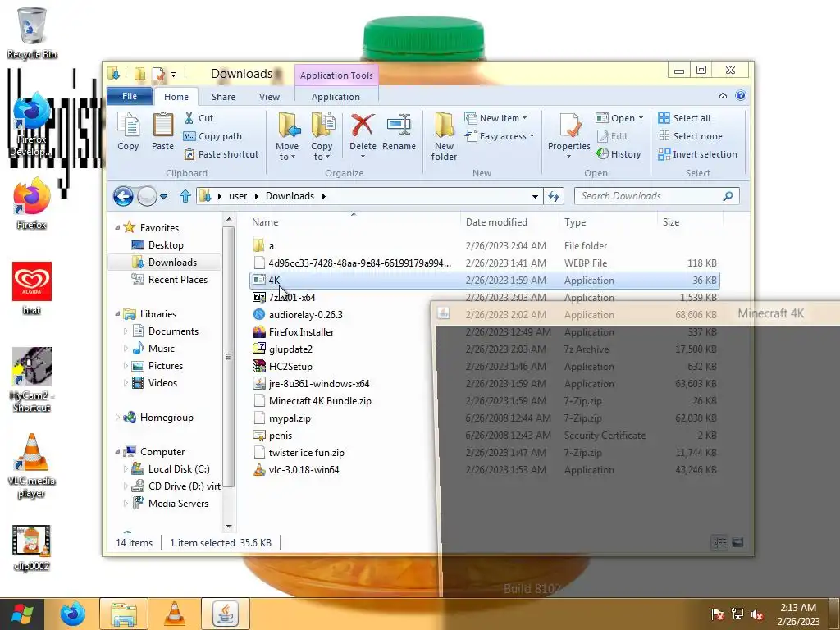Select the audiorelay-0.26.3 file

tap(305, 315)
